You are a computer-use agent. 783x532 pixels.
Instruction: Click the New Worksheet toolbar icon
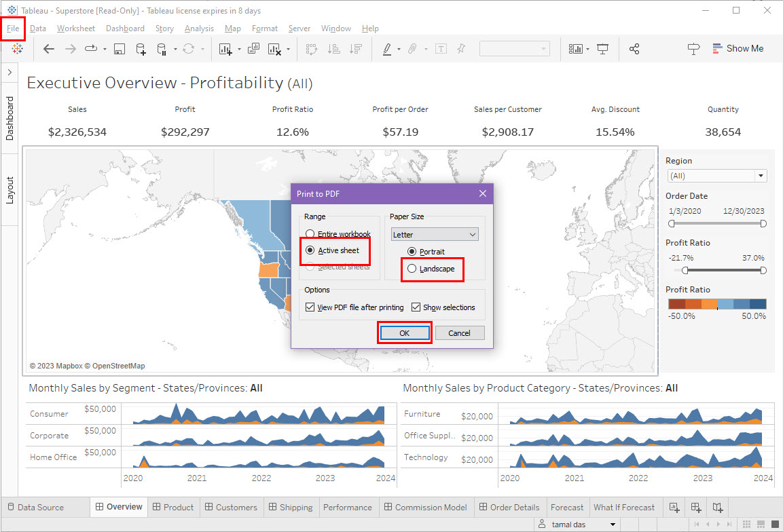click(225, 48)
